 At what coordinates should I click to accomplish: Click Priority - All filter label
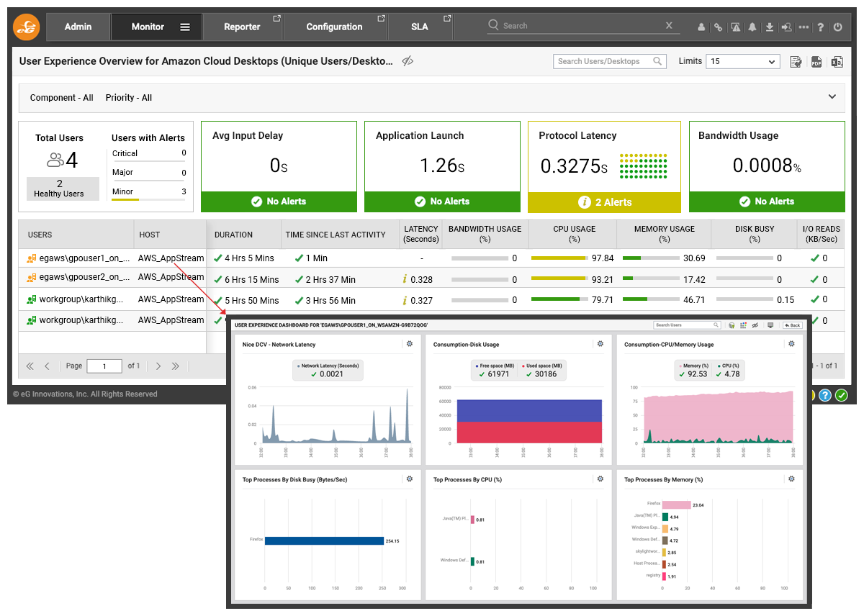click(x=129, y=98)
